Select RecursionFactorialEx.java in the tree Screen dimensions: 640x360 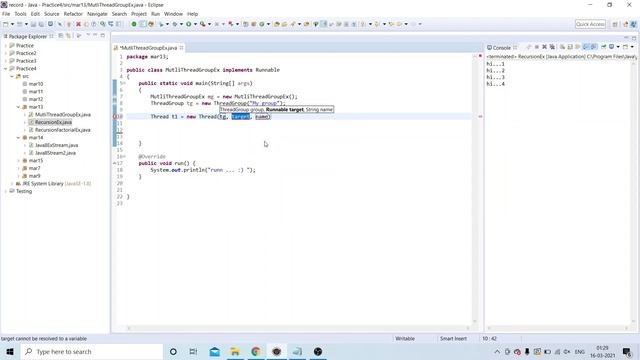coord(62,130)
